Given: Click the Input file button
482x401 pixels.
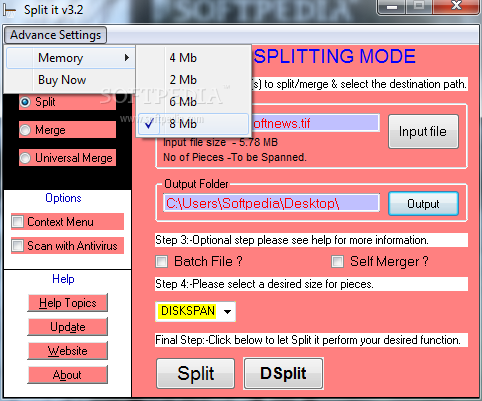Looking at the screenshot, I should coord(423,132).
